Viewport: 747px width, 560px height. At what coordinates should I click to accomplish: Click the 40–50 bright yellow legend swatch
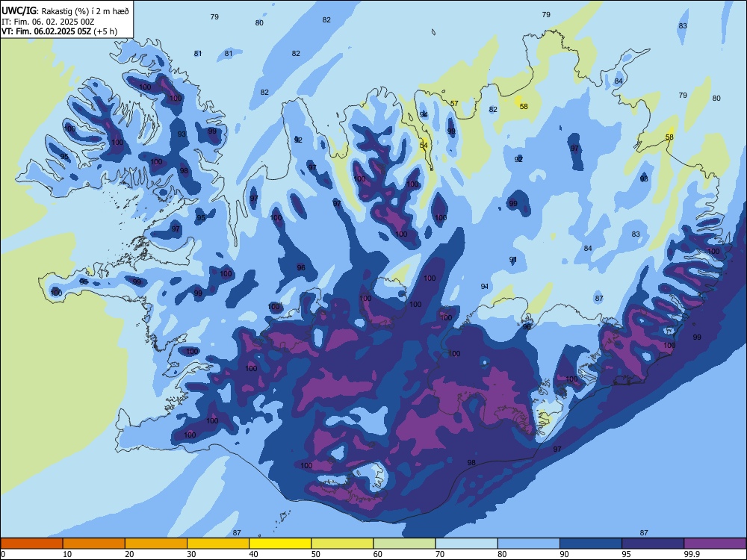280,544
